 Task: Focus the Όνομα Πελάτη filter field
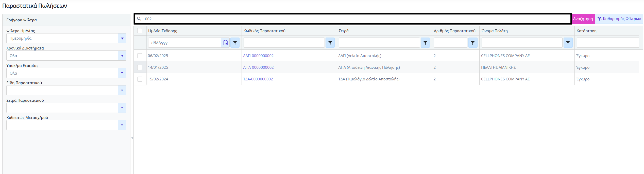[522, 43]
